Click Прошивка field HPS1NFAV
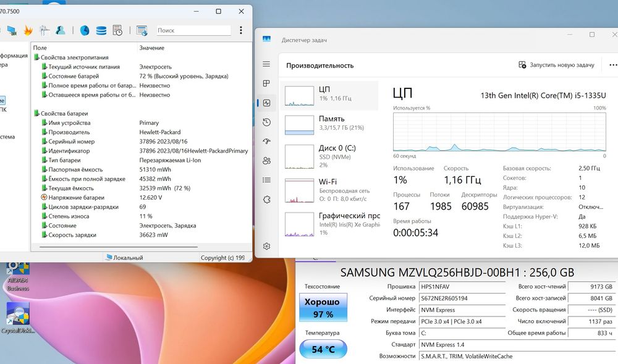Screen dimensions: 618x364 462,287
